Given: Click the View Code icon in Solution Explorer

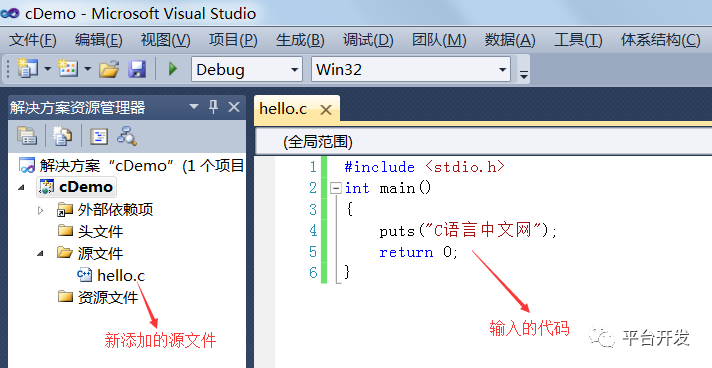Looking at the screenshot, I should tap(99, 136).
